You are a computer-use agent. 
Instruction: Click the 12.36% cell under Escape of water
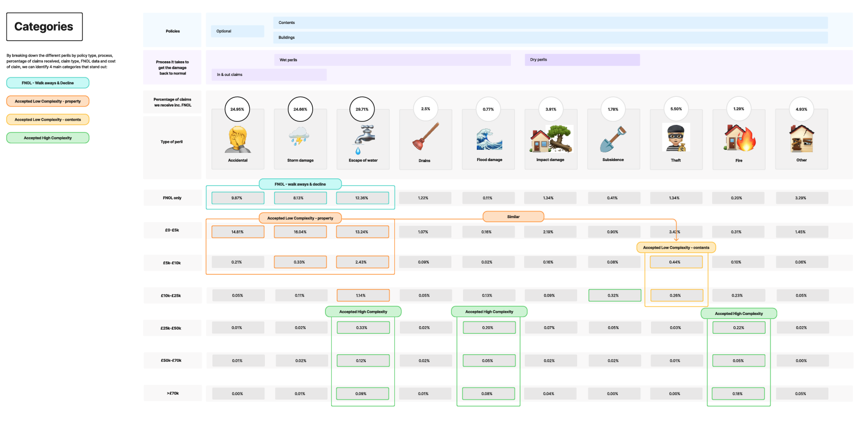tap(362, 198)
